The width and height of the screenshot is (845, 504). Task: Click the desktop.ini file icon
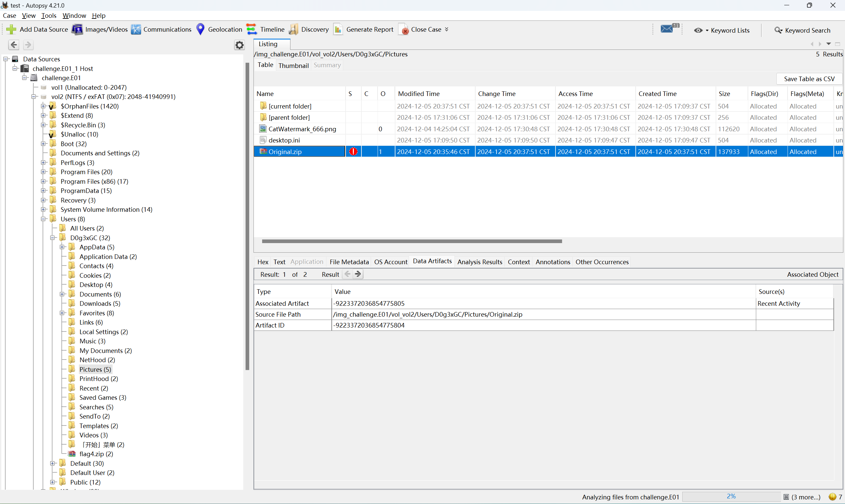(263, 140)
